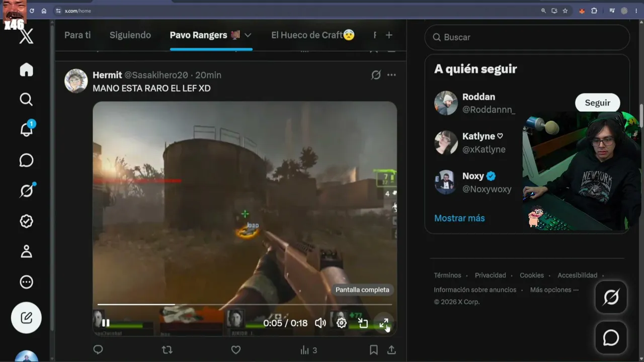
Task: Like Hermit's post with the heart
Action: pyautogui.click(x=235, y=350)
